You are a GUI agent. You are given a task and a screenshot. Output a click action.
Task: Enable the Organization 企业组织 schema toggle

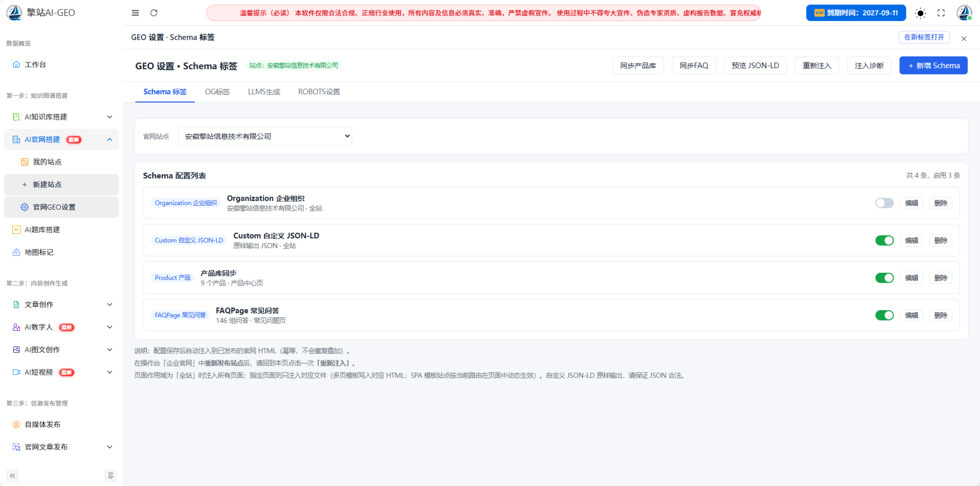coord(884,203)
